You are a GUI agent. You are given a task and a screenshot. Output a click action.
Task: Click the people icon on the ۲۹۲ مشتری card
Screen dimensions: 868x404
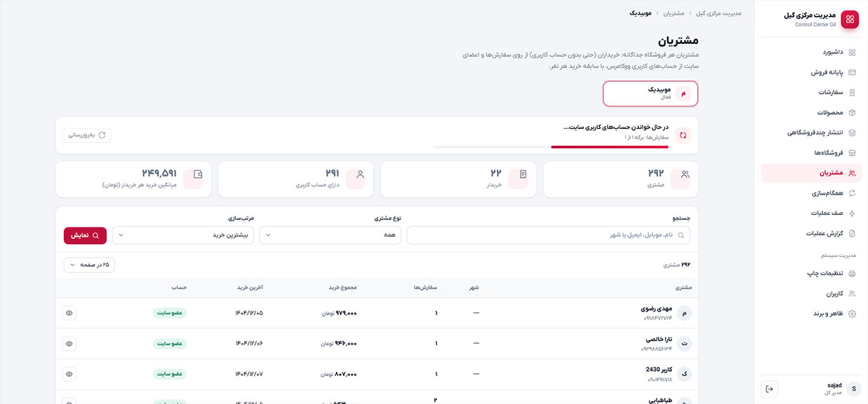[685, 174]
